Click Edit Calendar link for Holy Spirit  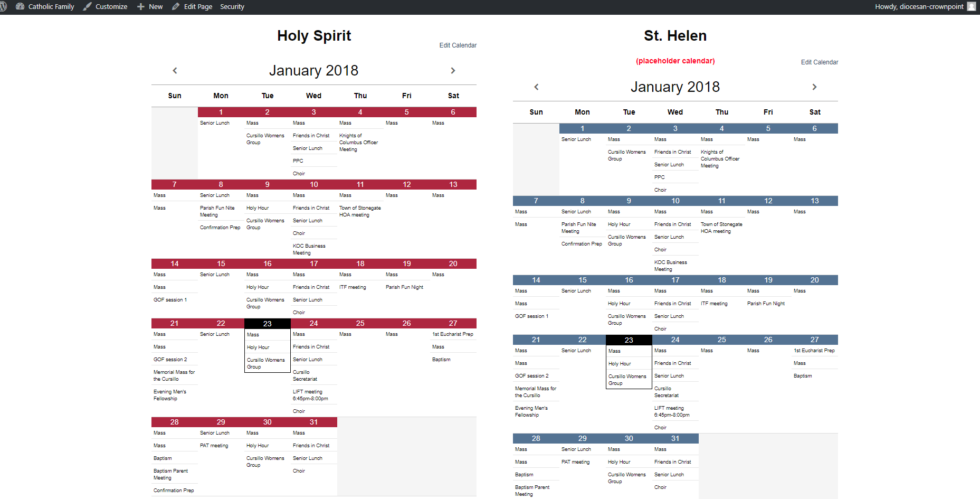coord(458,45)
